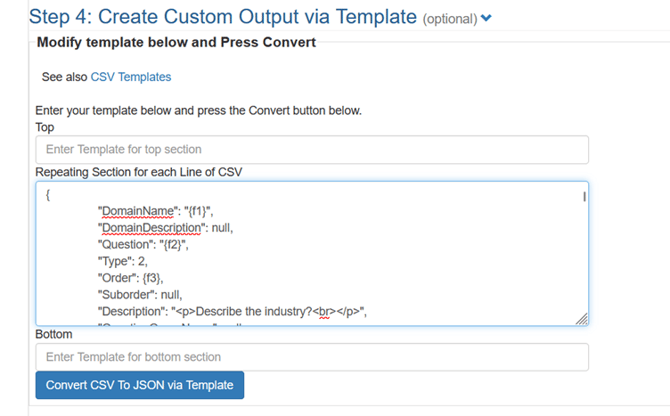The image size is (670, 416).
Task: Focus the Bottom template input field
Action: click(x=311, y=357)
